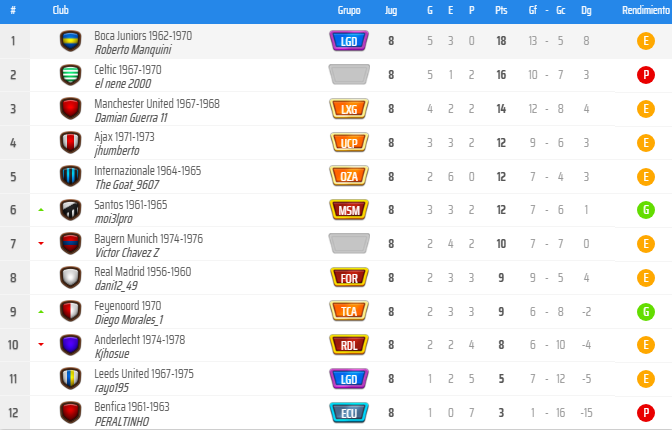
Task: Click Boca Juniors club shield icon
Action: (71, 41)
